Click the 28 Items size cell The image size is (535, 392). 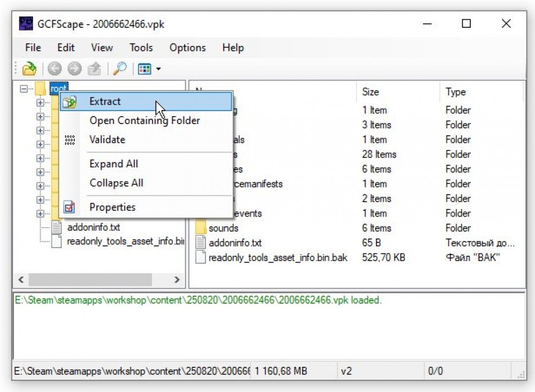(x=379, y=154)
